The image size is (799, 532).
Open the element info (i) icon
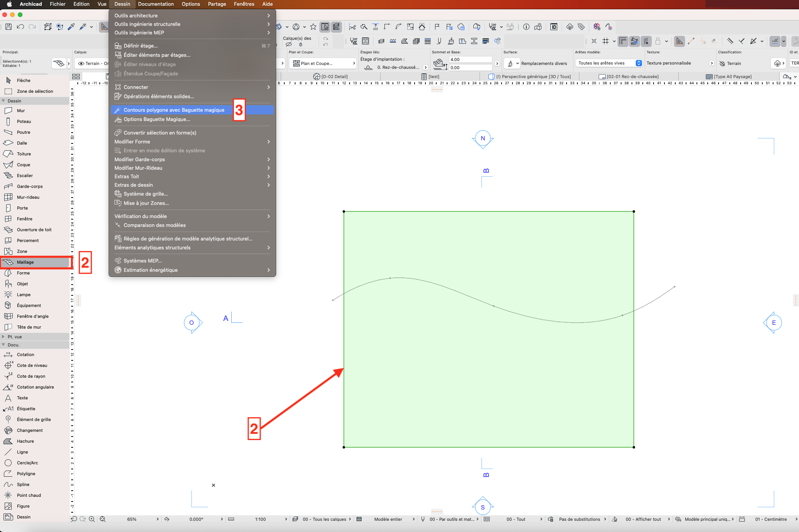pos(526,27)
